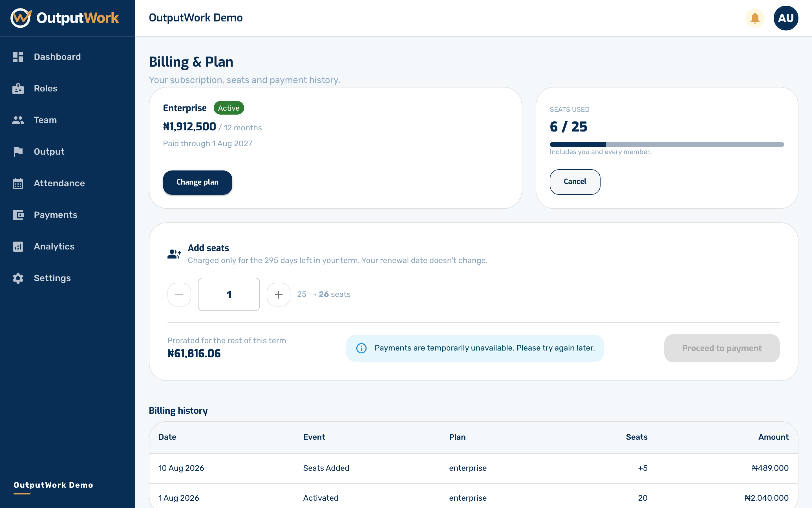Click the Activated event cell
This screenshot has width=812, height=508.
click(321, 498)
